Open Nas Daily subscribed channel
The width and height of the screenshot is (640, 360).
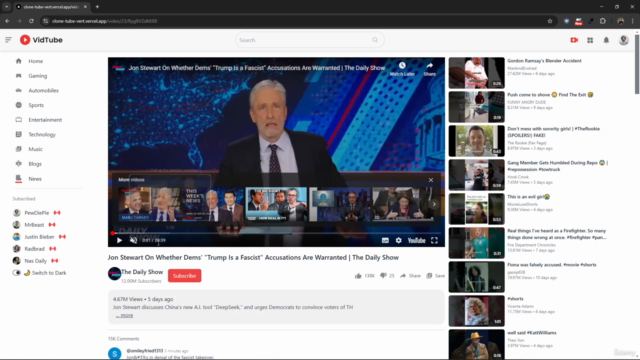pos(36,261)
